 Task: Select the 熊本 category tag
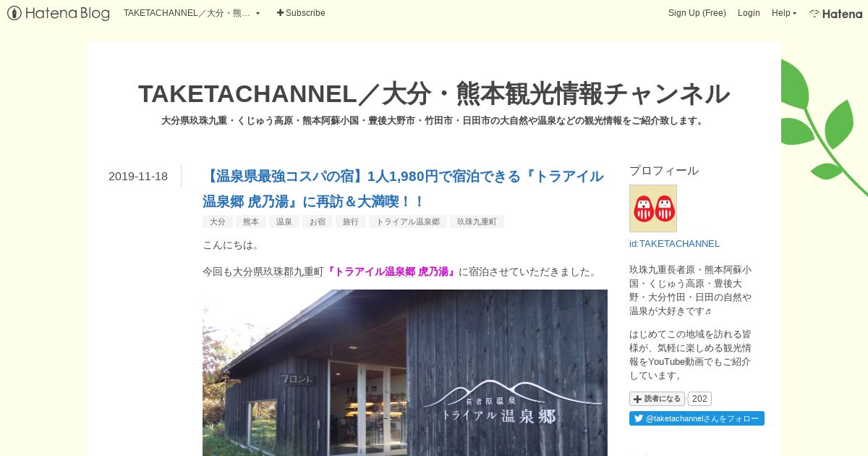251,222
